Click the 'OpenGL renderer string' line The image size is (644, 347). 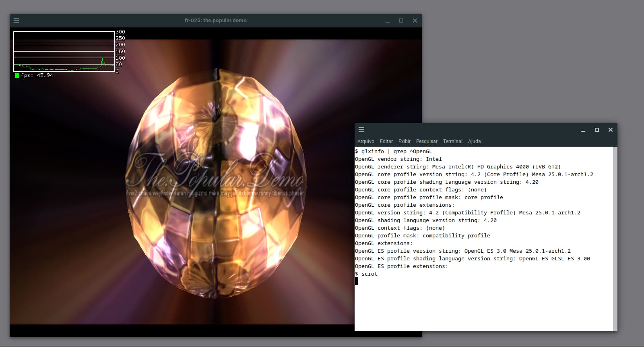coord(458,167)
